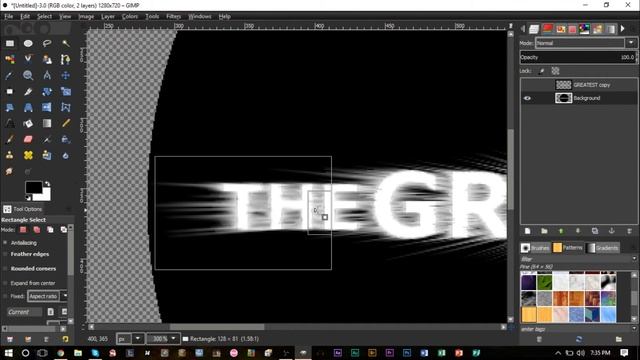The height and width of the screenshot is (360, 640).
Task: Create a new layer in Layers panel
Action: 528,231
